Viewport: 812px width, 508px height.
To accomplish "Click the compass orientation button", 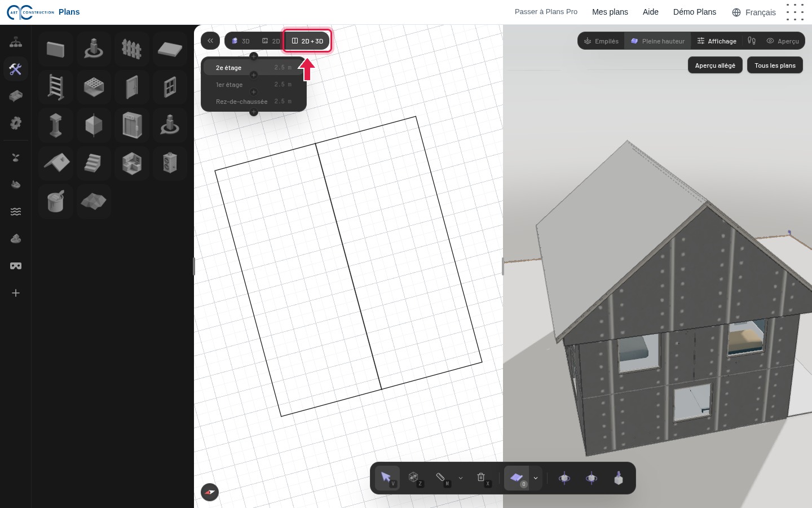I will click(x=210, y=492).
